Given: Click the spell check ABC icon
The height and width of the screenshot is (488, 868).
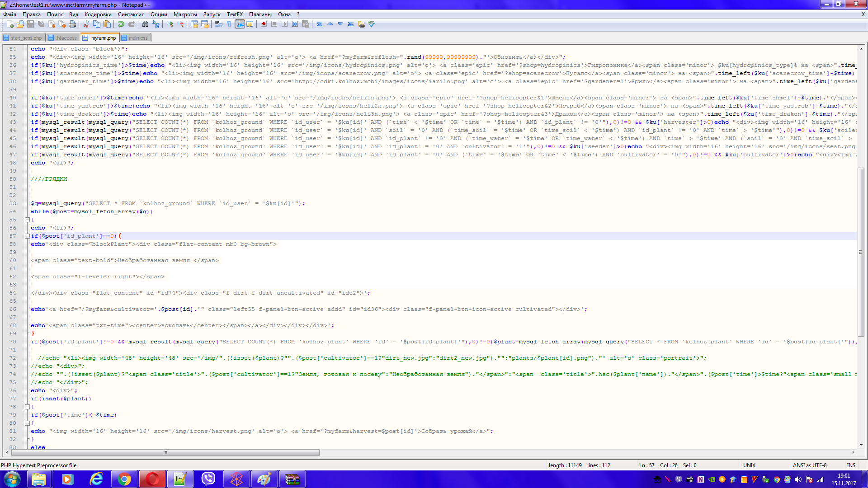Looking at the screenshot, I should click(x=372, y=24).
